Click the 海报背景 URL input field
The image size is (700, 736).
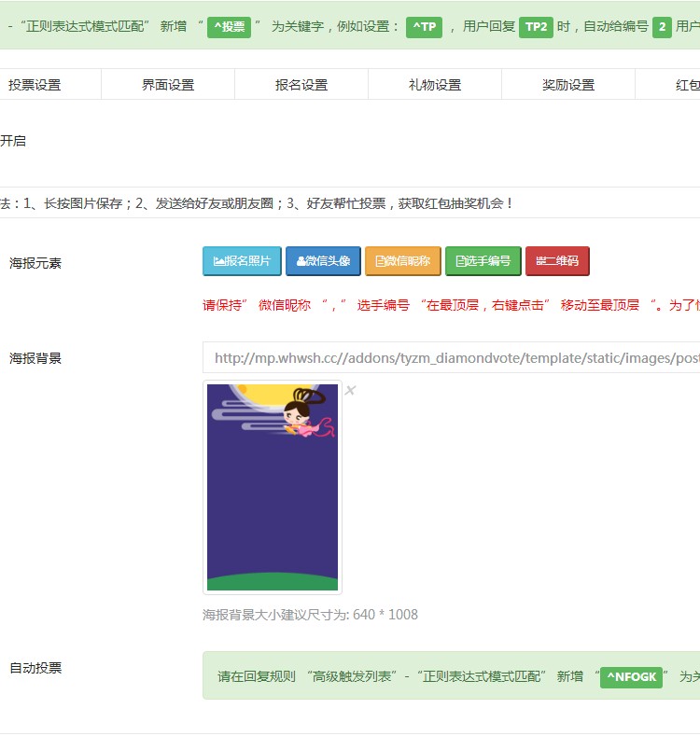[452, 357]
